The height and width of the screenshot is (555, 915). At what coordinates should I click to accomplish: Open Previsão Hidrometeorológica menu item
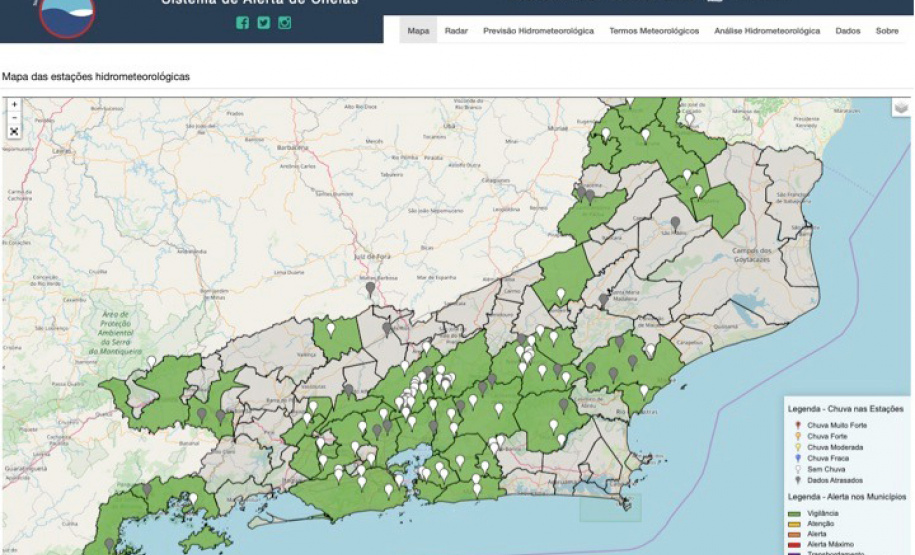pos(538,31)
